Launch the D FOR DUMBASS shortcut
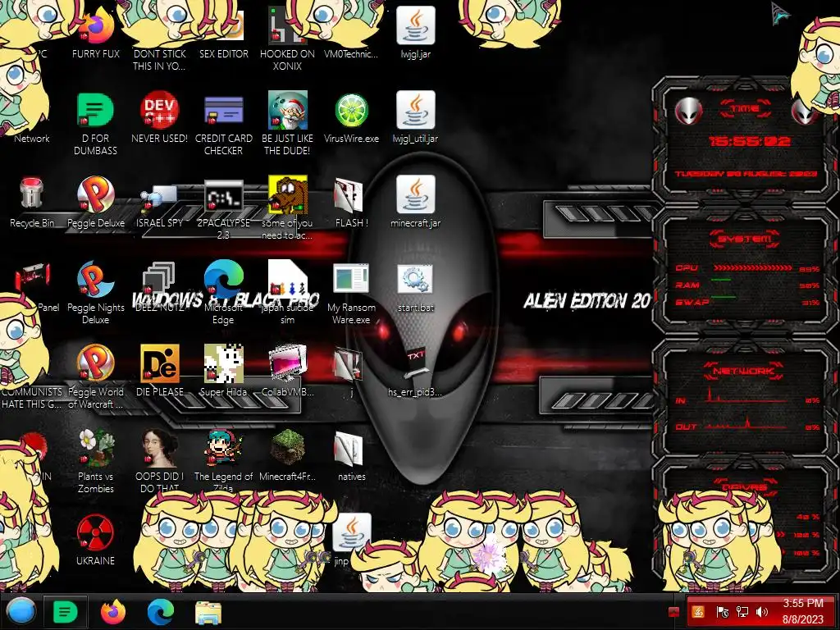Image resolution: width=840 pixels, height=630 pixels. pos(95,111)
